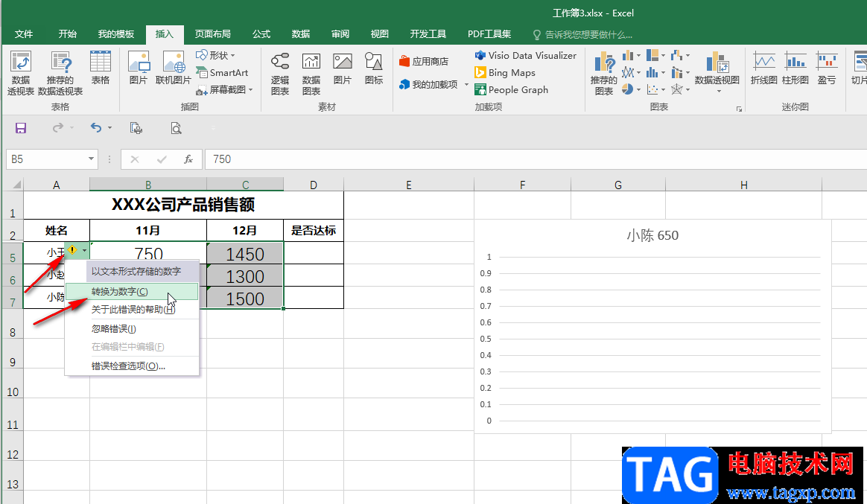Viewport: 867px width, 504px height.
Task: Select the title cell XXX公司产品销售额
Action: coord(183,205)
